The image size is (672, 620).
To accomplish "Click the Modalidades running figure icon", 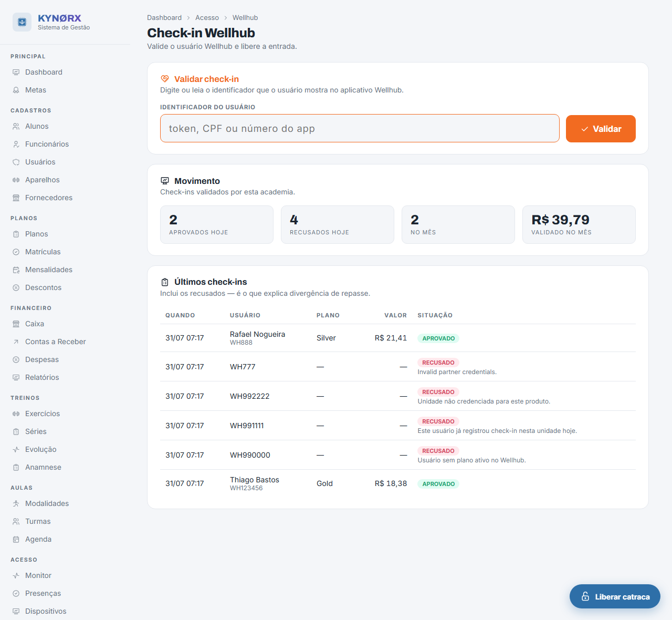I will (x=16, y=504).
